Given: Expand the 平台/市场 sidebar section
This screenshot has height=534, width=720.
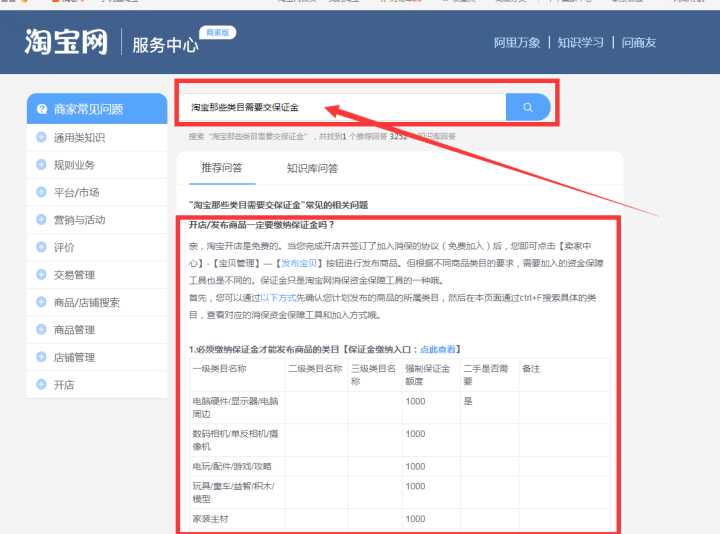Looking at the screenshot, I should click(x=76, y=192).
